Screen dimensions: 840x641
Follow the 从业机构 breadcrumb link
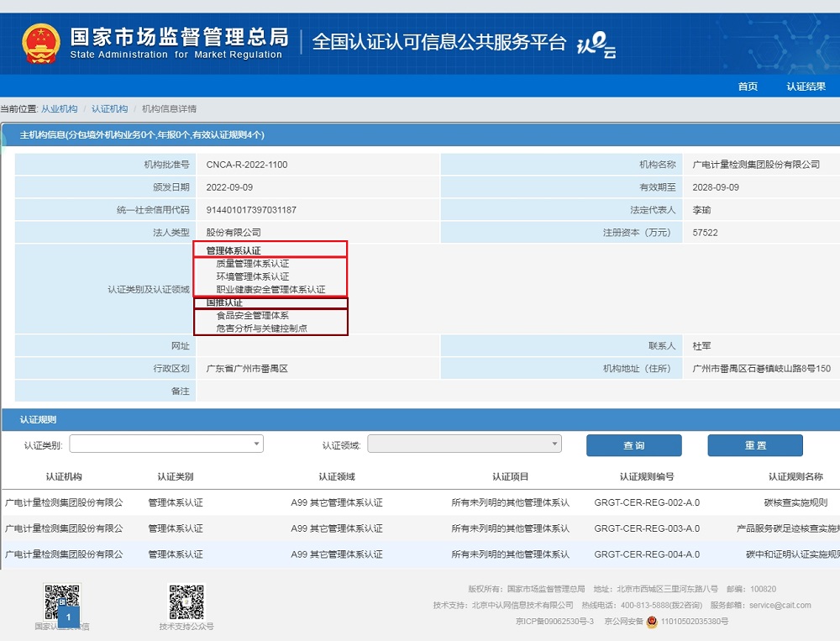point(60,109)
